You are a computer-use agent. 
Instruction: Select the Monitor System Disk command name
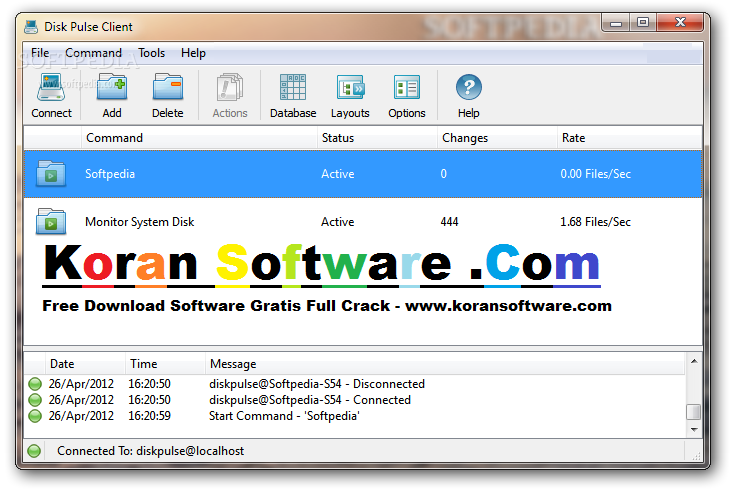pyautogui.click(x=139, y=222)
